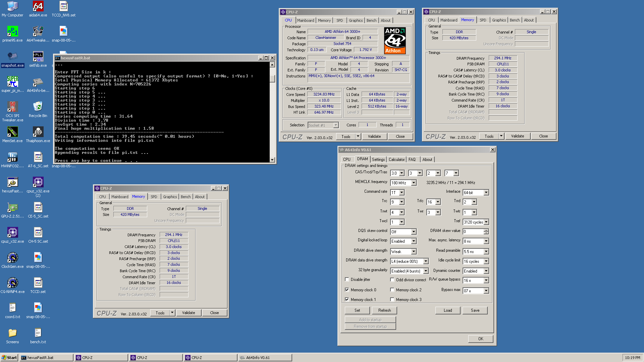Enable Memory clock 2 checkbox
Screen dimensions: 644x362
point(392,290)
